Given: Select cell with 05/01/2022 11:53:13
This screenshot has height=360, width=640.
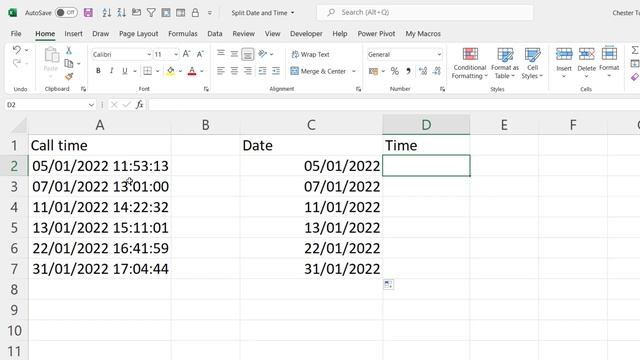Looking at the screenshot, I should 100,166.
